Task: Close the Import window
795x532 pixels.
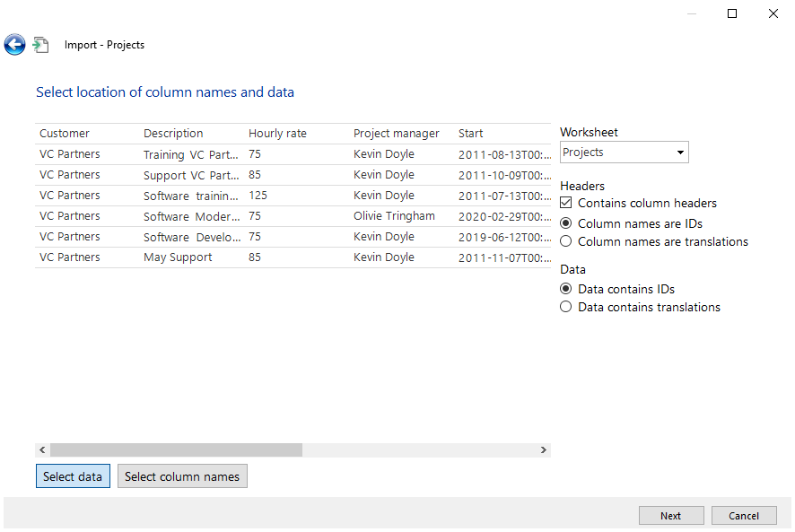Action: (x=773, y=13)
